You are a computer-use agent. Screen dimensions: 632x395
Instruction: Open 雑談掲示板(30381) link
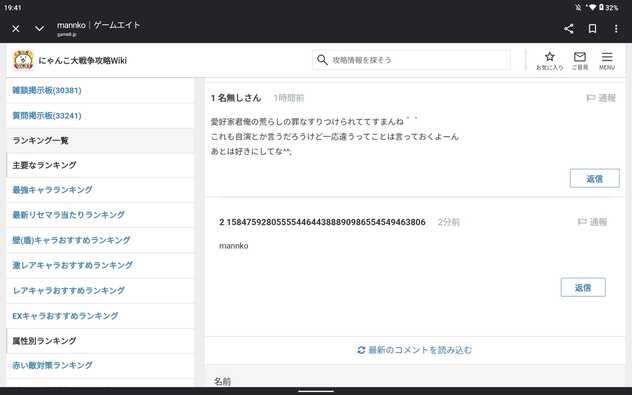[x=47, y=90]
